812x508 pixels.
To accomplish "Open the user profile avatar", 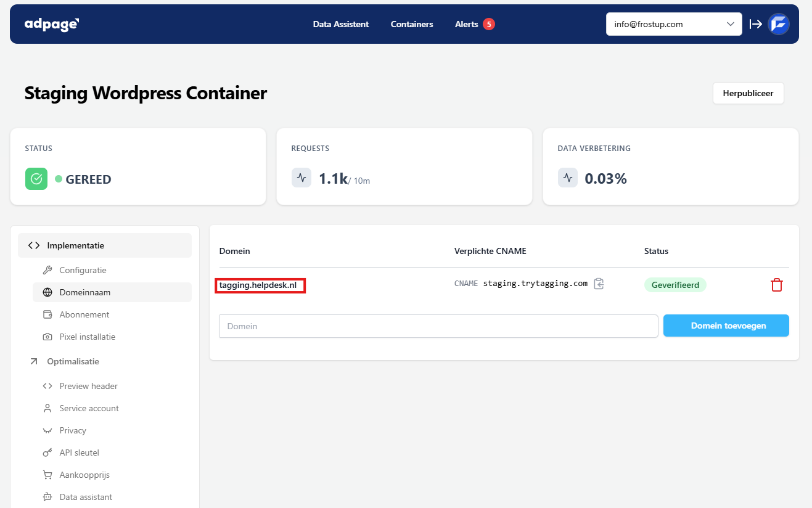I will (779, 24).
